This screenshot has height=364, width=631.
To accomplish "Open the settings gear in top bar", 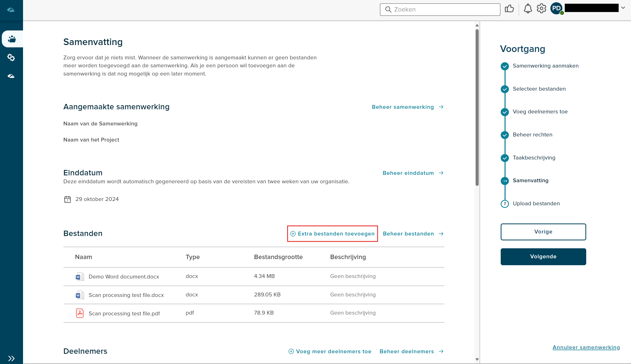I will tap(541, 9).
